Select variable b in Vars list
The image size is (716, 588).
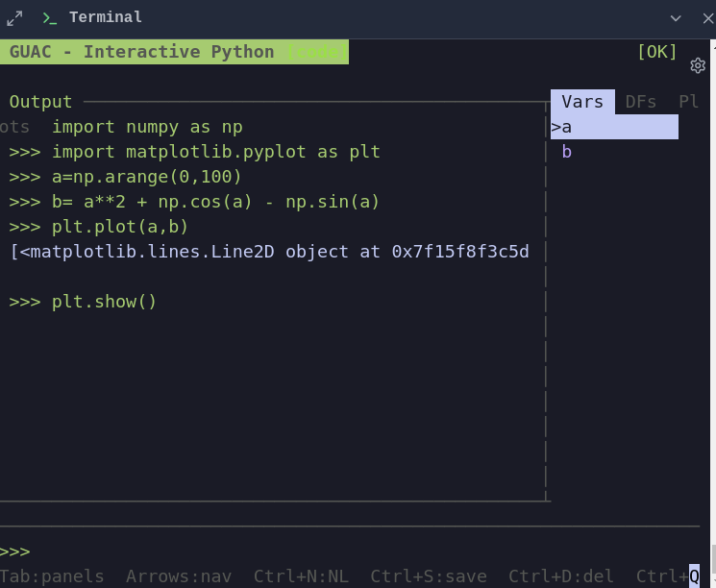[567, 152]
